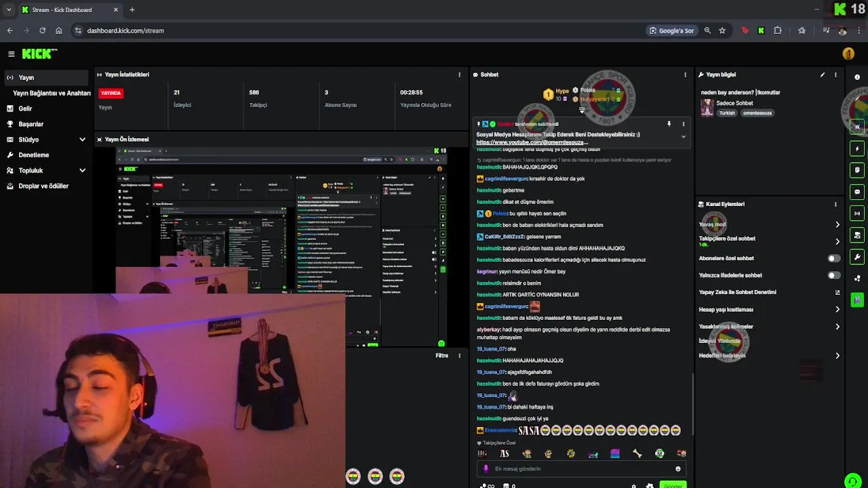This screenshot has height=488, width=868.
Task: Bookmark this page with star icon
Action: point(722,30)
